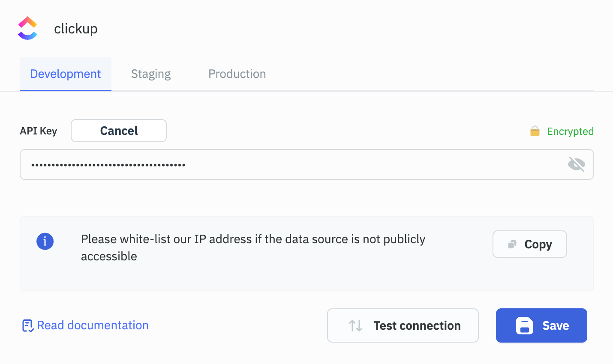The image size is (613, 364).
Task: Click the copy icon inside the Copy button
Action: click(x=511, y=244)
